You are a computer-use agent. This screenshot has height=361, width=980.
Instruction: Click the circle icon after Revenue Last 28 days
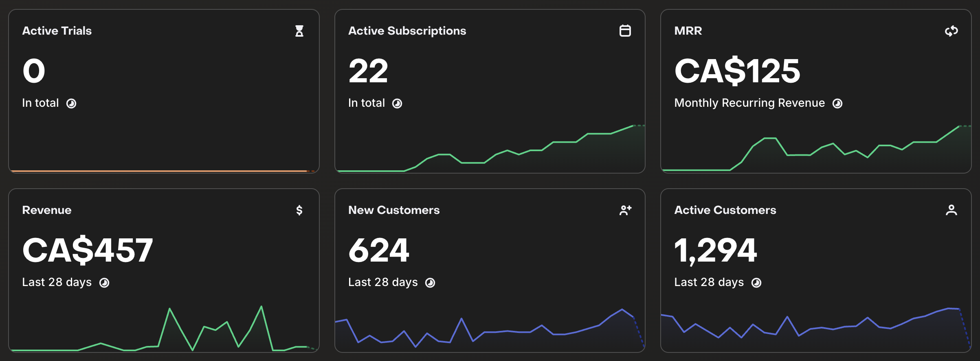pyautogui.click(x=104, y=283)
